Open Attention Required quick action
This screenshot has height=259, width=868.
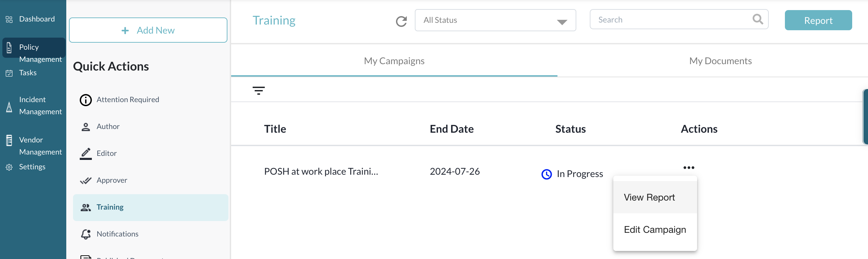point(128,99)
